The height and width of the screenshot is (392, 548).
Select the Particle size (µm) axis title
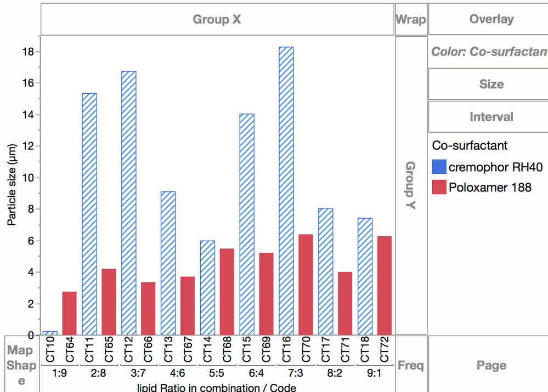click(12, 185)
